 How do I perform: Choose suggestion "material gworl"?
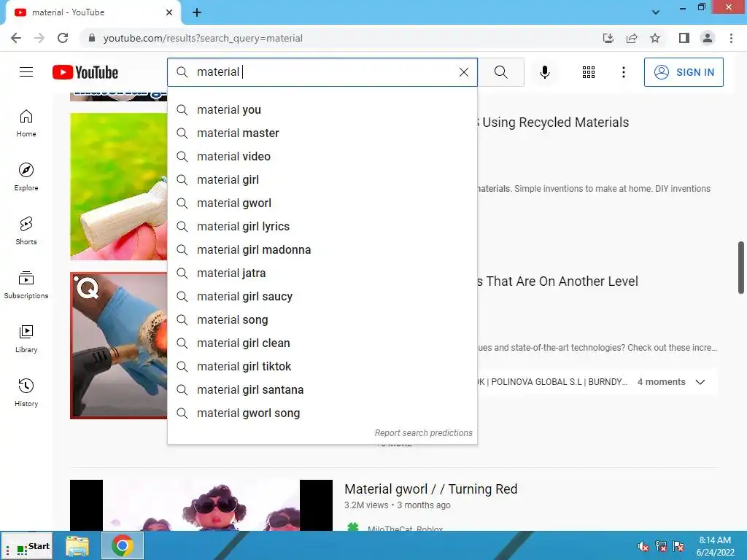pos(322,203)
